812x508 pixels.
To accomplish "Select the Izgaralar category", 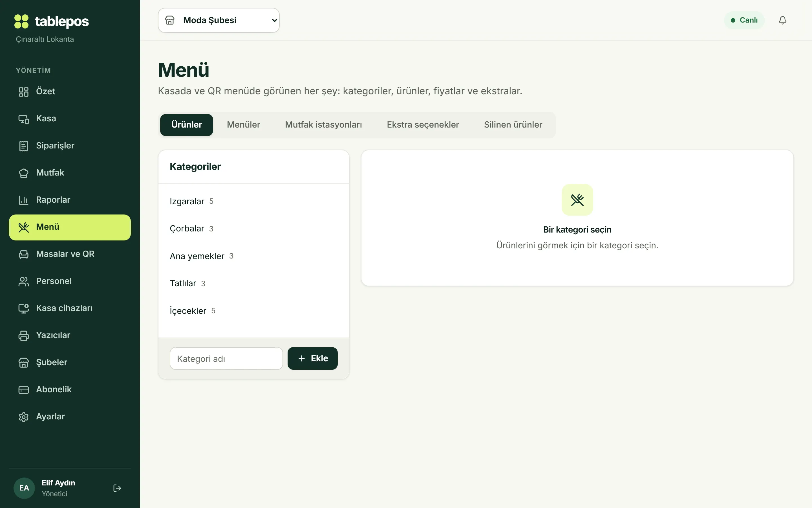I will click(x=254, y=202).
